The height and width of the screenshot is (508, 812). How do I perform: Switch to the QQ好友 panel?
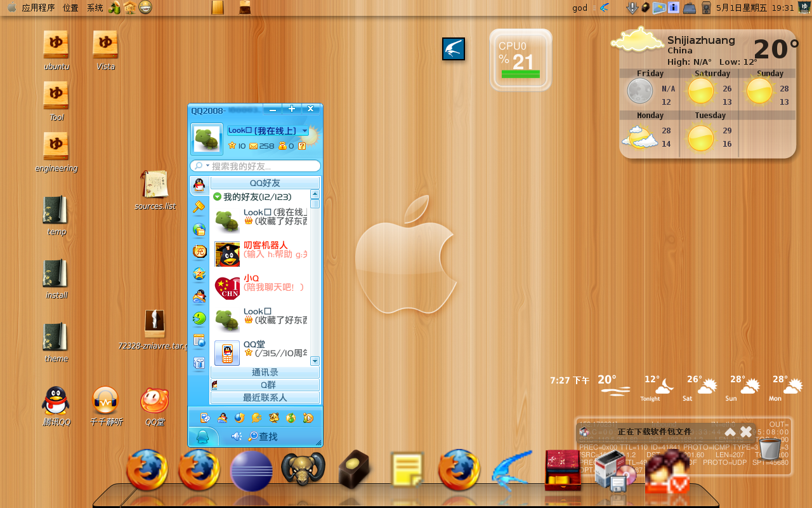pyautogui.click(x=265, y=183)
